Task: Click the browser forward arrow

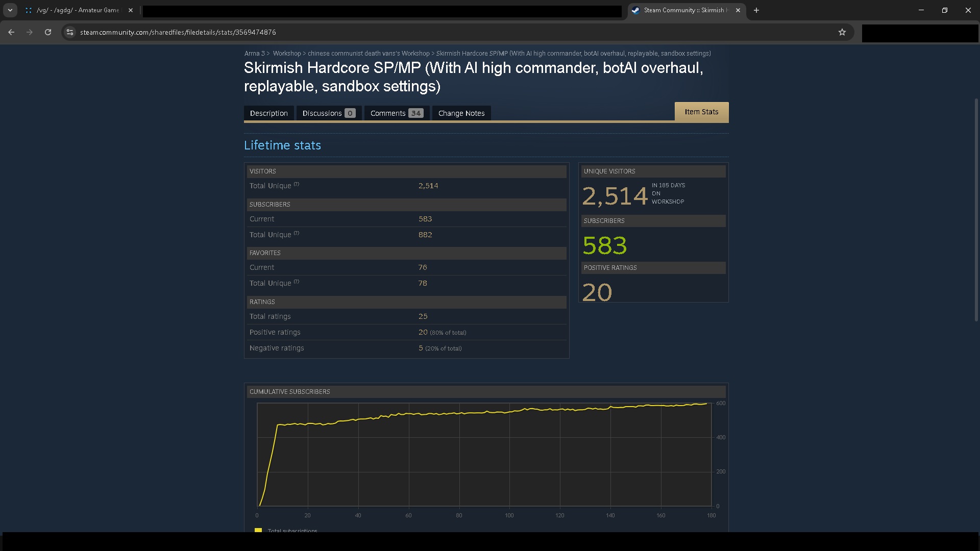Action: click(30, 32)
